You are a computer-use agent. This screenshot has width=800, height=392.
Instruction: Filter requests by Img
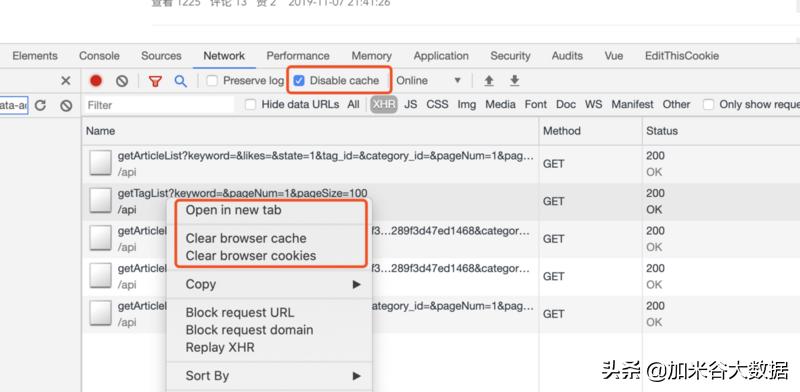[466, 105]
